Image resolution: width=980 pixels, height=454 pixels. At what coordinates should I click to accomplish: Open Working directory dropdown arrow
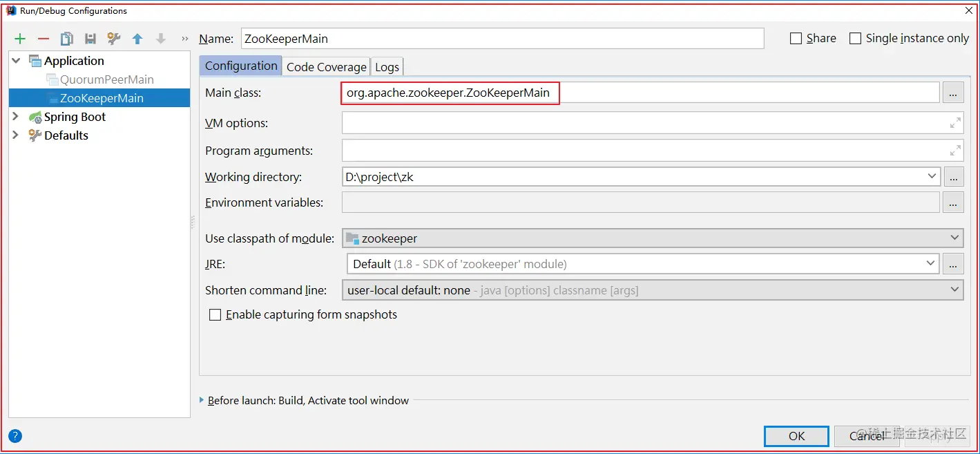(x=932, y=176)
